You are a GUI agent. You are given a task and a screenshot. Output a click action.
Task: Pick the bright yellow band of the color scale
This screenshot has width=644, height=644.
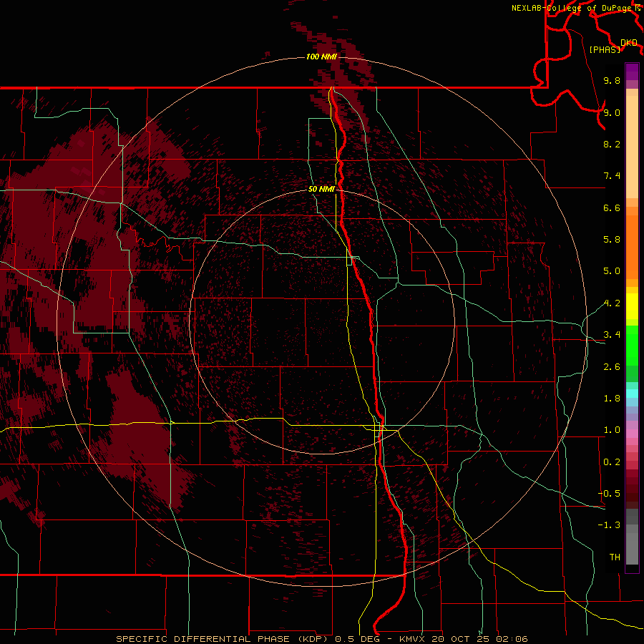632,306
